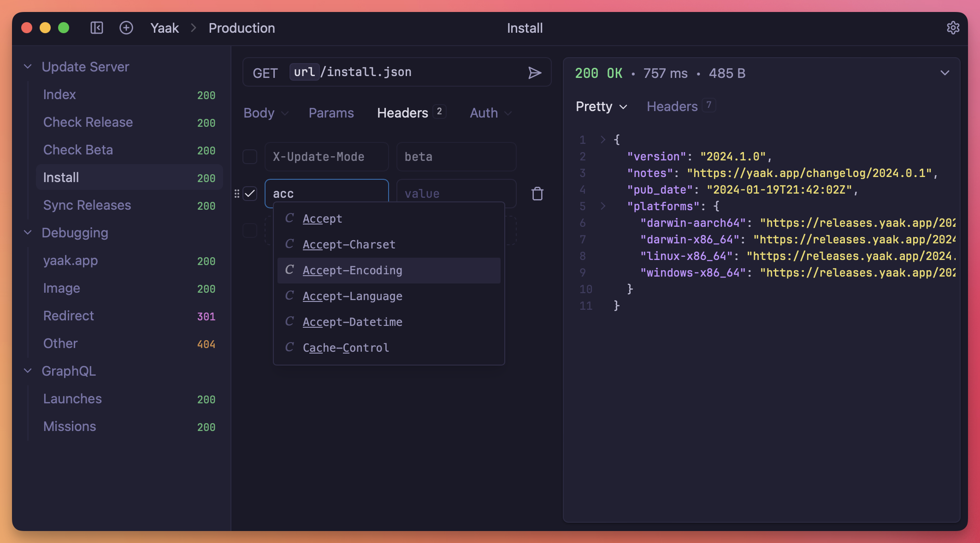Toggle the sidebar panel icon
Image resolution: width=980 pixels, height=543 pixels.
[x=97, y=28]
